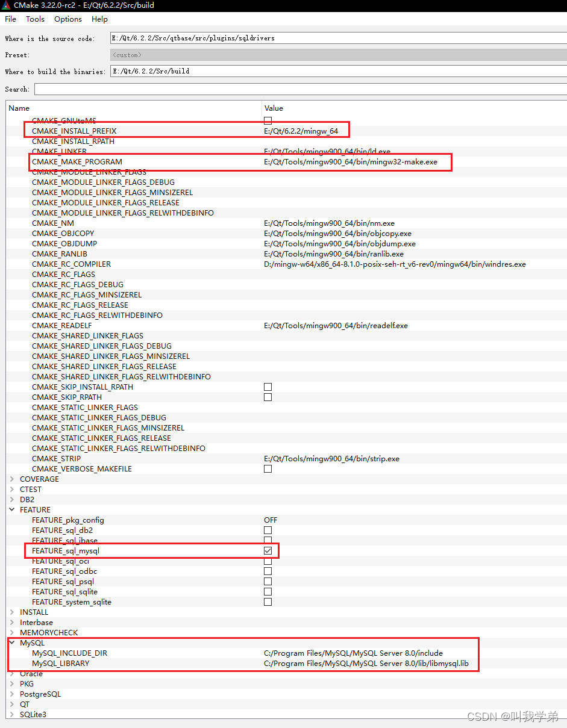Click the build binaries path field

[x=339, y=71]
